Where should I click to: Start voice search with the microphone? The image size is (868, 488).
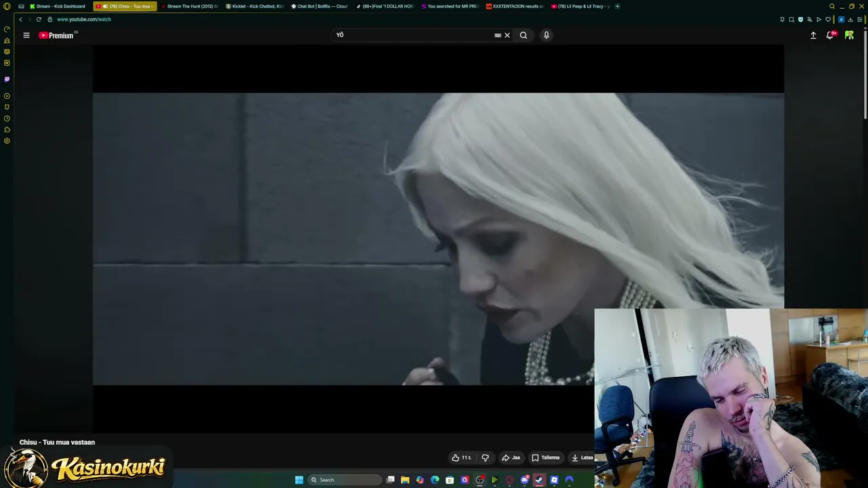546,35
